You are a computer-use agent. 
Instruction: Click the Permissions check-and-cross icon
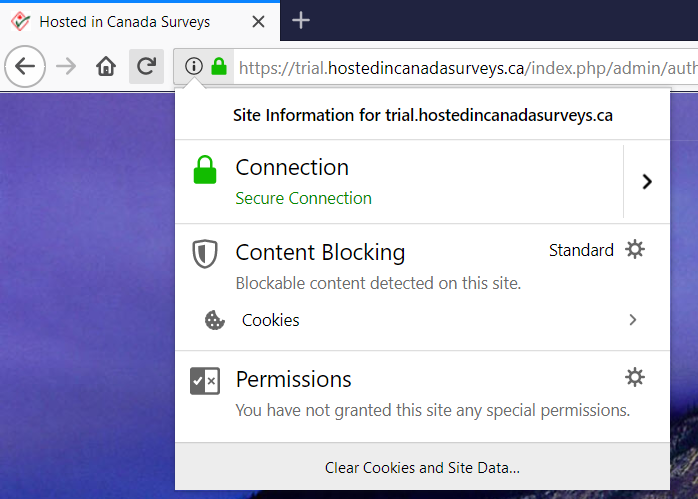pyautogui.click(x=205, y=381)
